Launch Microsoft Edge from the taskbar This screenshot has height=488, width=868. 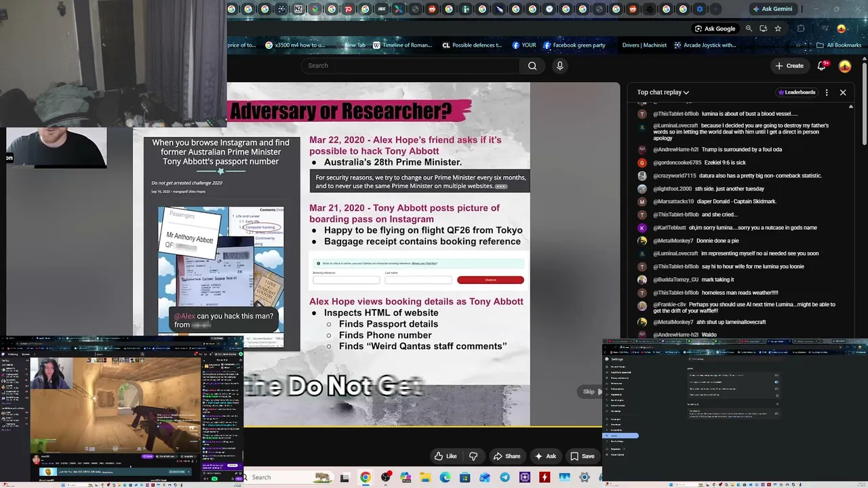(445, 477)
